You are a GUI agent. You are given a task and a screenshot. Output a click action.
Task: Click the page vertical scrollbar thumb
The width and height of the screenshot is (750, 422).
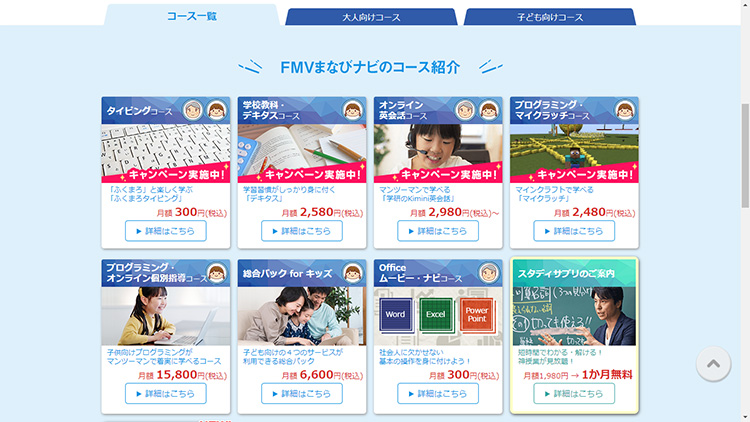click(745, 156)
